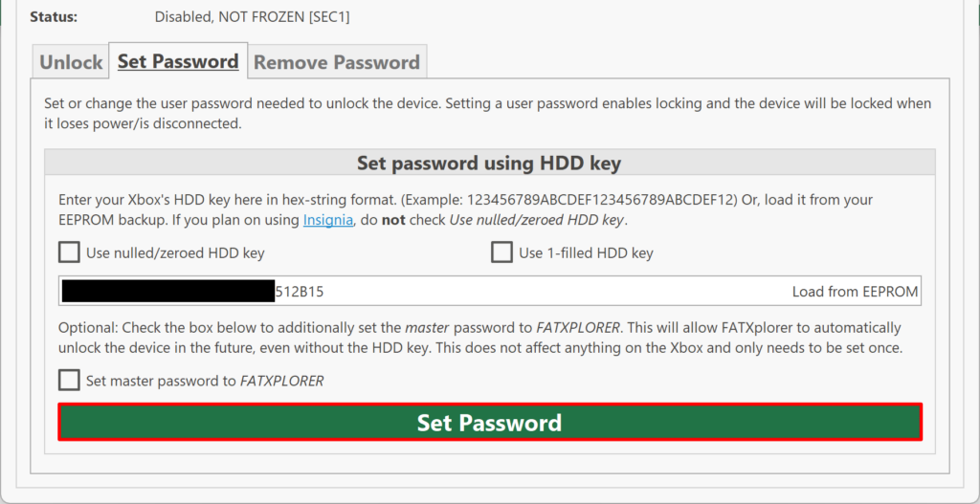
Task: Focus the HDD key text input field
Action: (490, 291)
